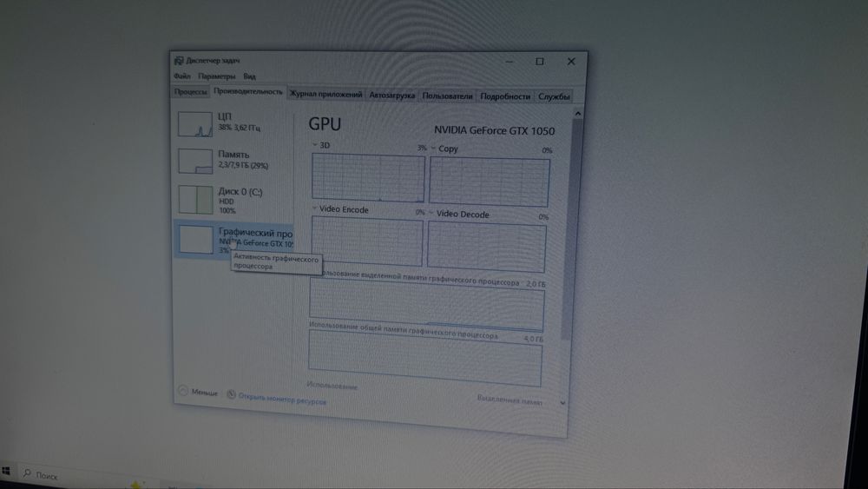Switch to the Службы tab
This screenshot has width=868, height=489.
[x=554, y=97]
